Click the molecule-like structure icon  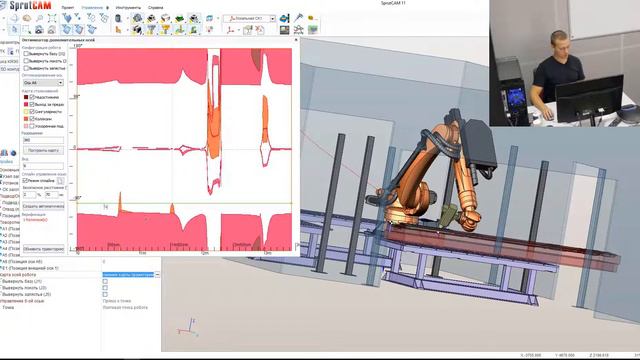(x=298, y=29)
